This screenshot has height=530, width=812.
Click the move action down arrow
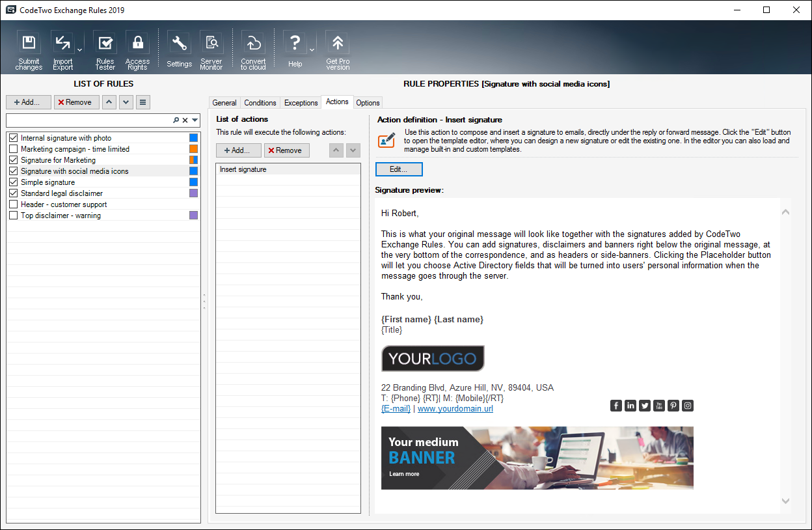click(x=353, y=150)
